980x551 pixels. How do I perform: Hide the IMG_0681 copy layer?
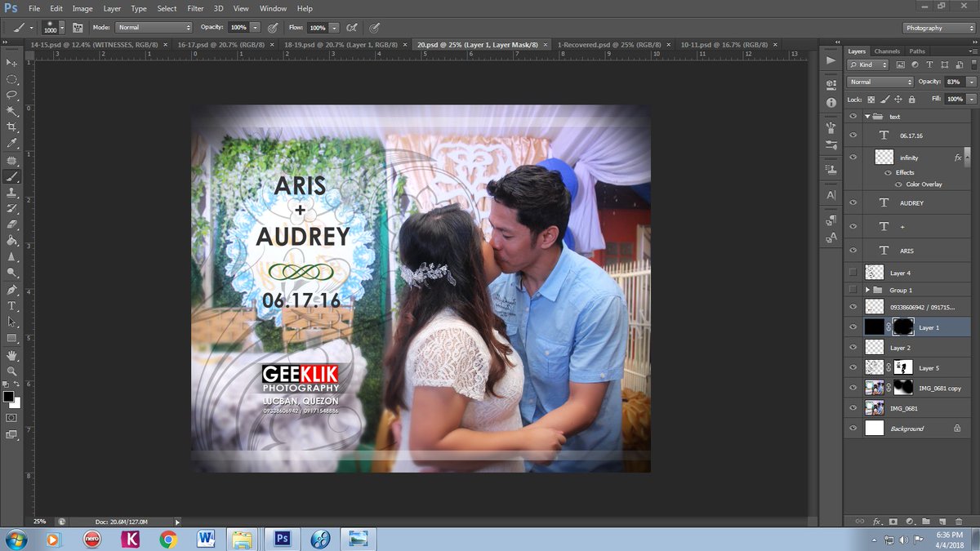pos(853,388)
